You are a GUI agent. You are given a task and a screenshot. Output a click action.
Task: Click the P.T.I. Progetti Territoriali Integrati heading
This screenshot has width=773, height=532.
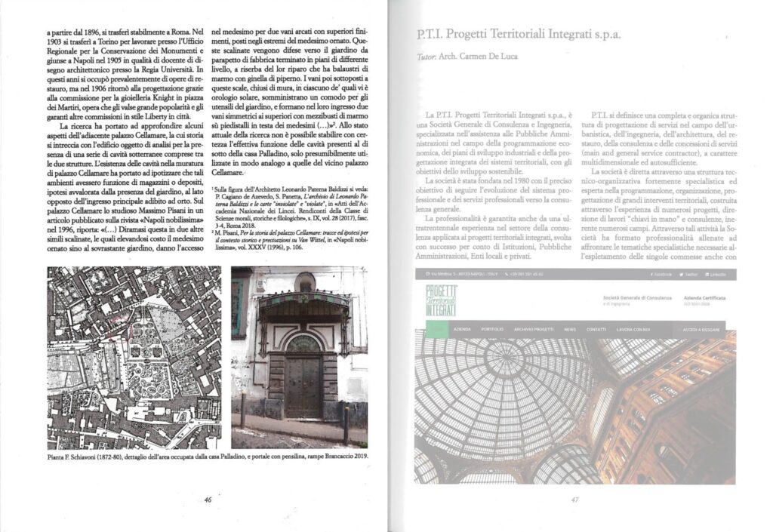521,35
